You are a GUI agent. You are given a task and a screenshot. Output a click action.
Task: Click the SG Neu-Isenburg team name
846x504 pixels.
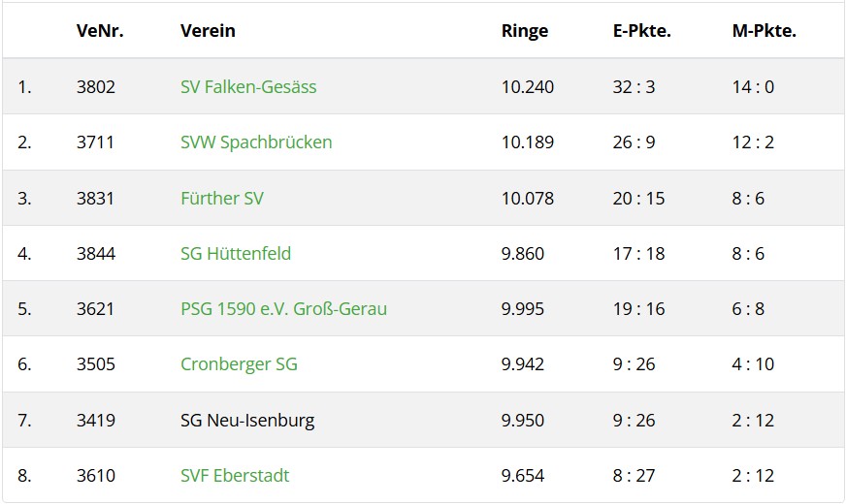pyautogui.click(x=247, y=421)
